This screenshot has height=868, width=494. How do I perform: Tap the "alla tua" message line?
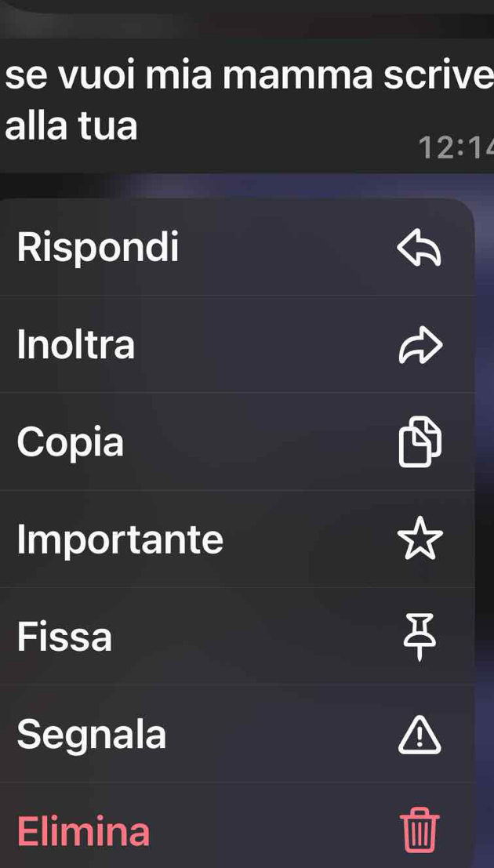[71, 126]
